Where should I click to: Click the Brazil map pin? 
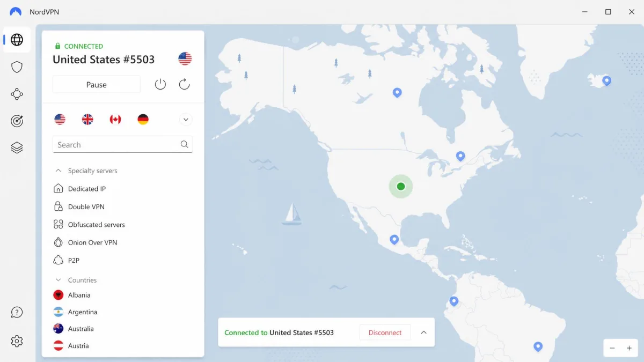click(538, 346)
